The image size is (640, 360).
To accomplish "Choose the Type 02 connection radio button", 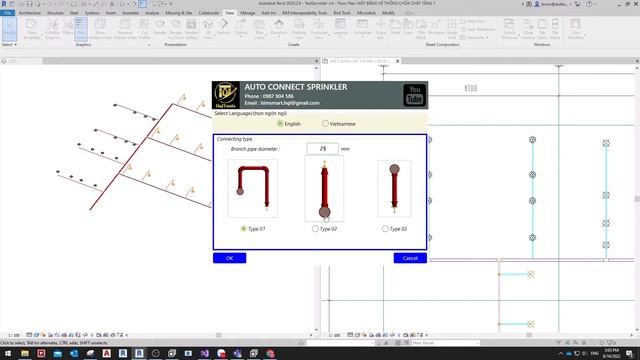I will point(315,229).
